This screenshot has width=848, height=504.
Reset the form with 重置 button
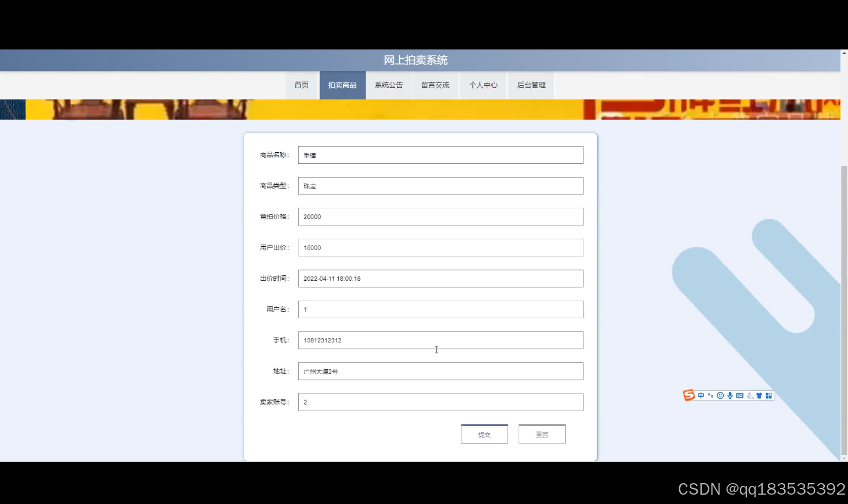(542, 434)
